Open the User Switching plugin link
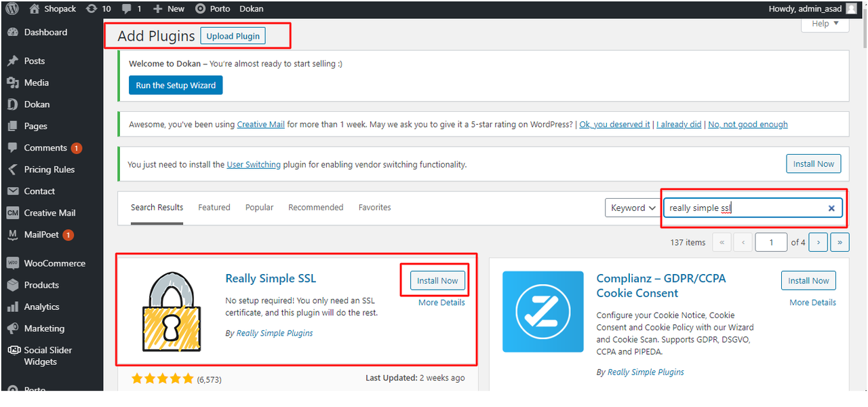Image resolution: width=868 pixels, height=407 pixels. pos(254,164)
